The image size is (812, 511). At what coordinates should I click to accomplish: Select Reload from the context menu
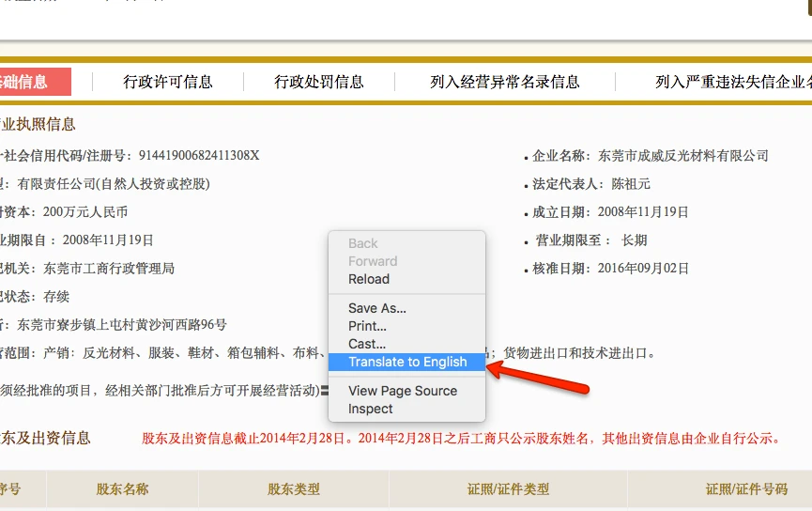pyautogui.click(x=369, y=279)
